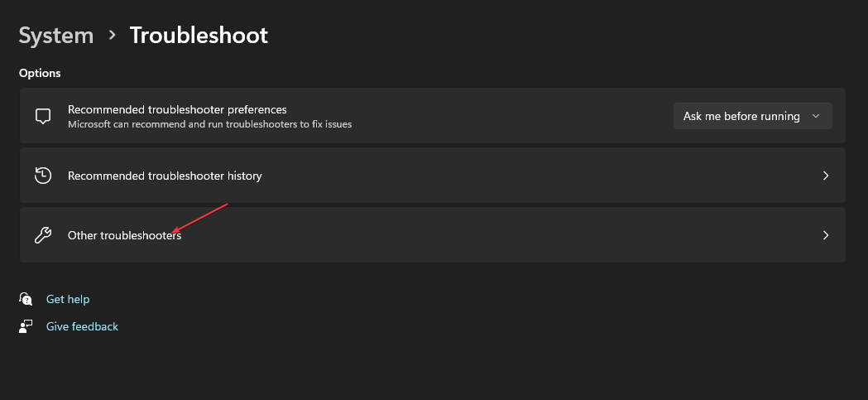Go back to System in the breadcrumb
This screenshot has width=868, height=400.
pyautogui.click(x=56, y=36)
